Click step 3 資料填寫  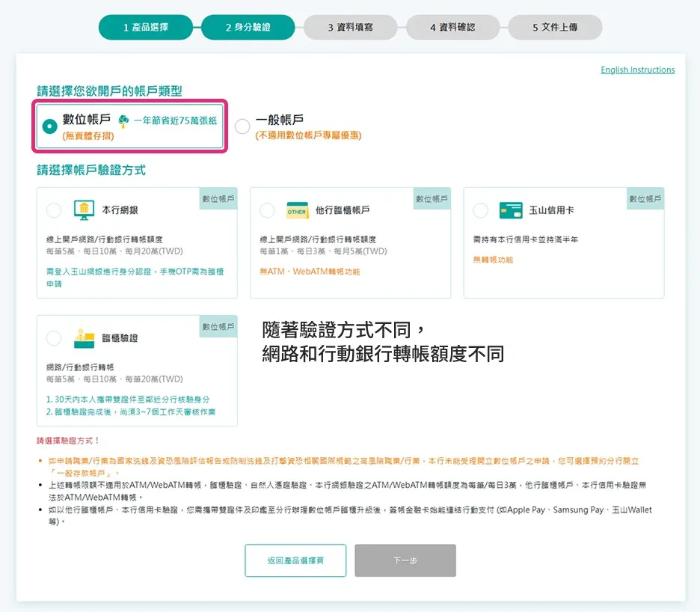click(350, 27)
